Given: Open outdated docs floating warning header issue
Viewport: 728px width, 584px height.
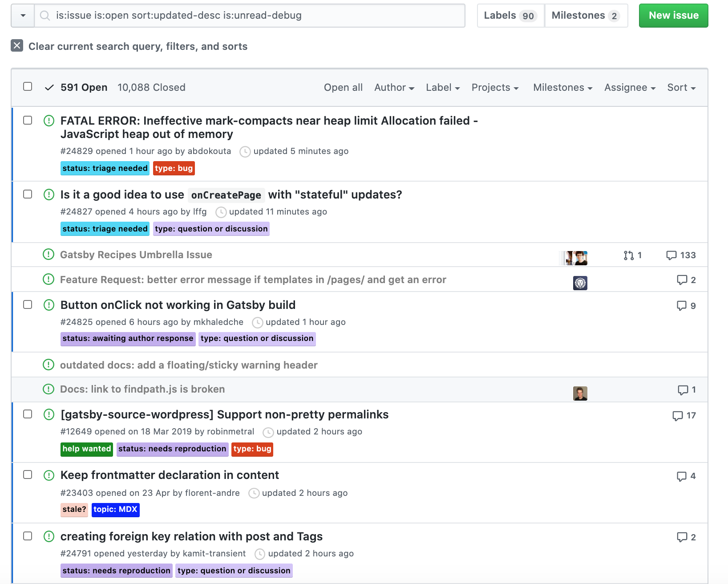Looking at the screenshot, I should point(189,365).
